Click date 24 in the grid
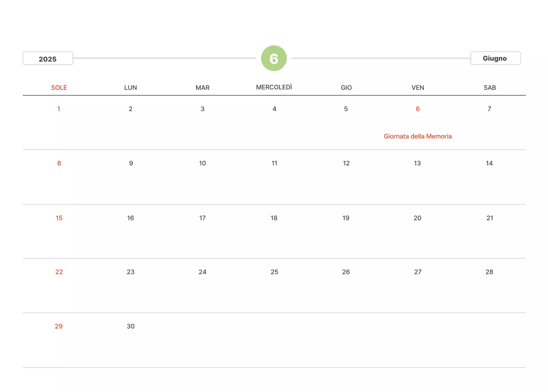 203,272
